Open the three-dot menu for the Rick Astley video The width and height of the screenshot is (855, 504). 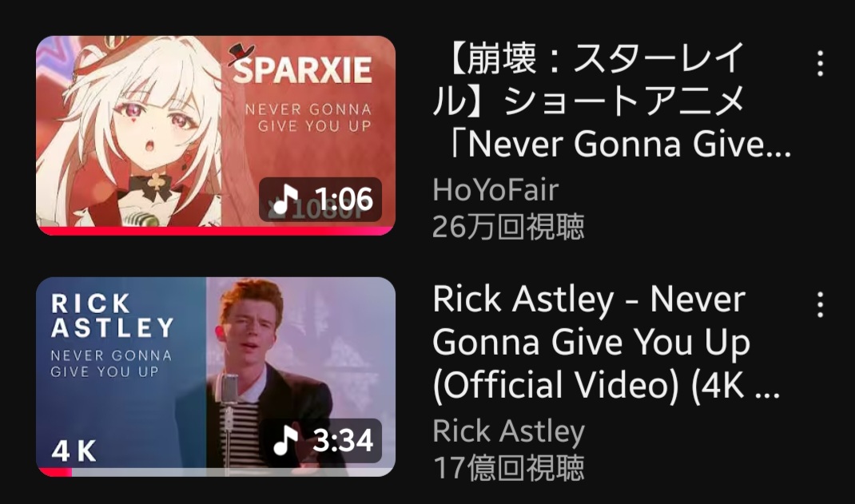pyautogui.click(x=820, y=304)
